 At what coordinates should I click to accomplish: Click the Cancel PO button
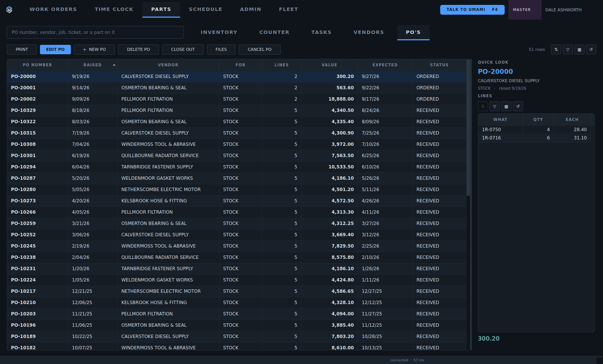click(260, 49)
